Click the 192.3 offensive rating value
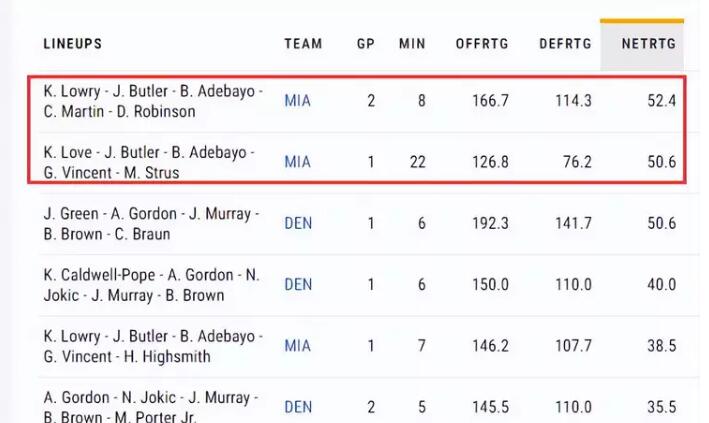Viewport: 709px width, 423px height. 491,223
